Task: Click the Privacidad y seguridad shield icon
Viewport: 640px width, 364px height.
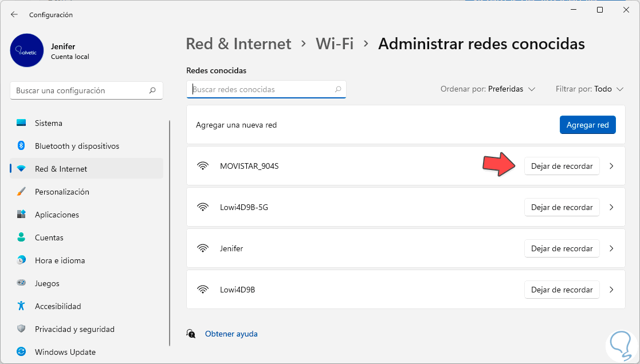Action: point(21,329)
